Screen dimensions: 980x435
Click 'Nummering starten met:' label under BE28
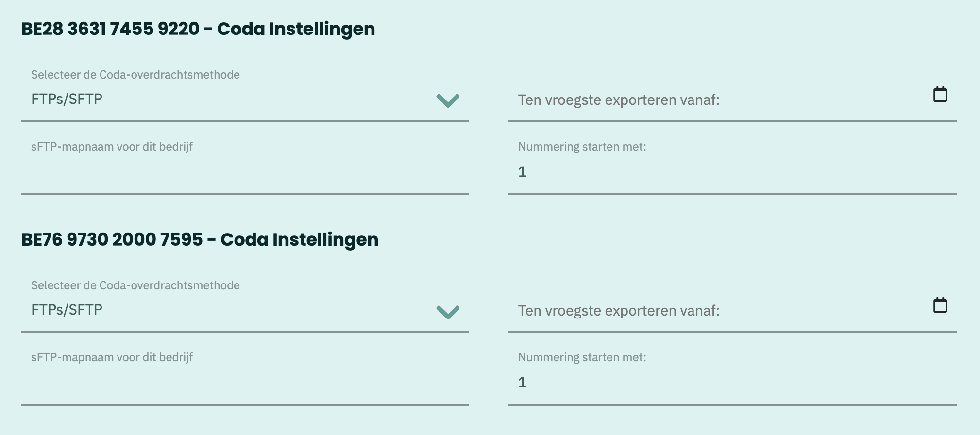point(582,147)
